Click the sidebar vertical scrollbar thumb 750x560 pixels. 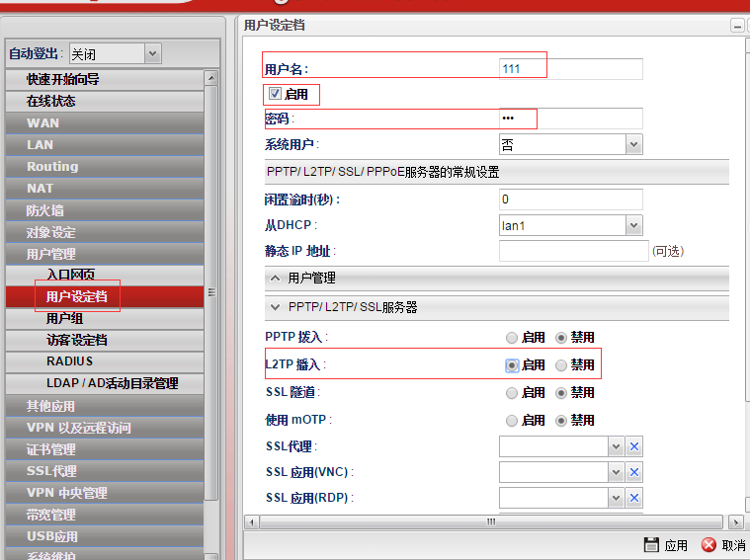(x=211, y=292)
